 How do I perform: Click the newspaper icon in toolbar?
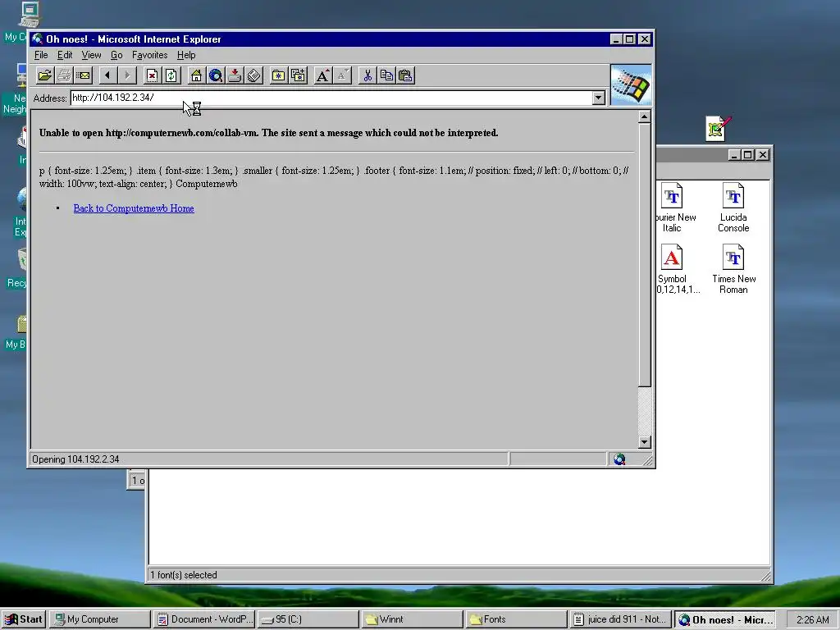[254, 75]
